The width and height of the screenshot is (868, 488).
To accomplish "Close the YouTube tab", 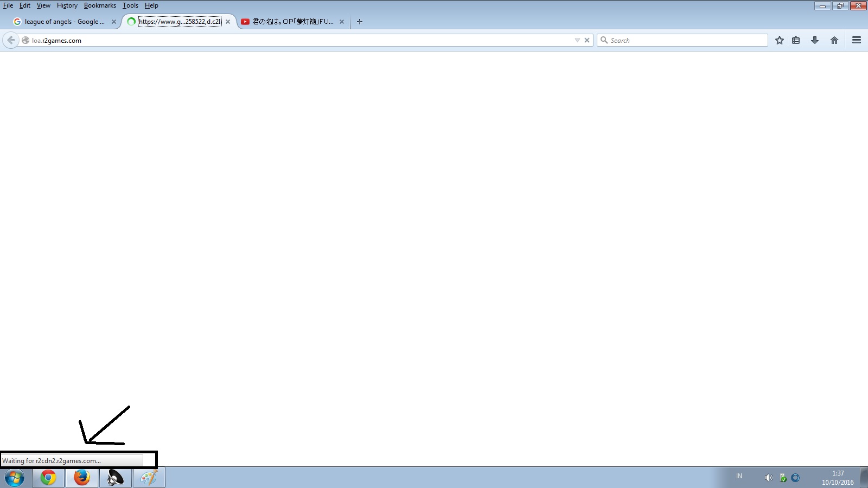I will tap(342, 22).
